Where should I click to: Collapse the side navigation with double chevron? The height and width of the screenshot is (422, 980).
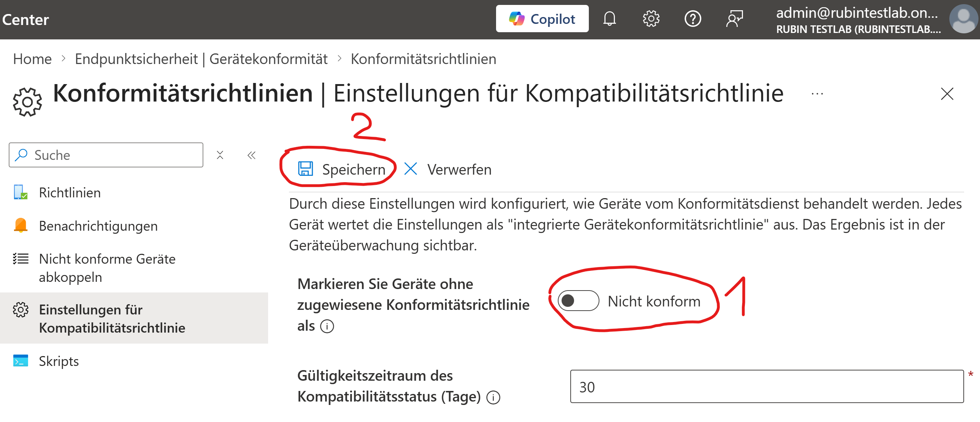click(251, 155)
